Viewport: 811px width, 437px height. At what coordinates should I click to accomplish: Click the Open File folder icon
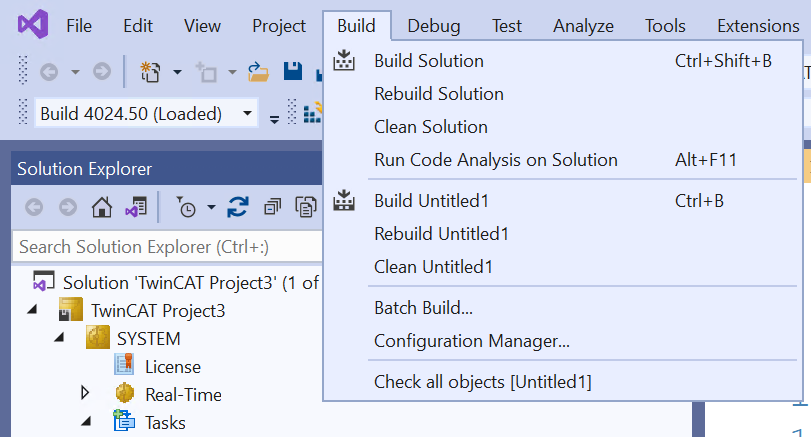258,72
